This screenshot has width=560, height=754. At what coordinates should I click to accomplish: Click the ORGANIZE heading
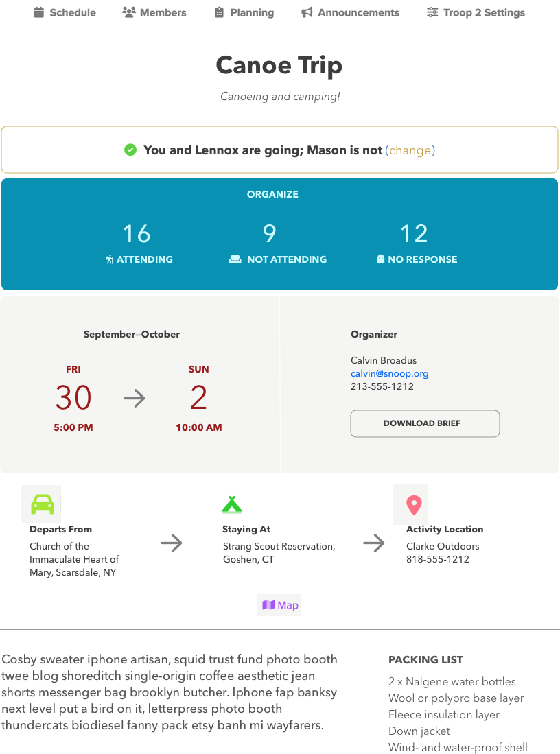[x=272, y=194]
